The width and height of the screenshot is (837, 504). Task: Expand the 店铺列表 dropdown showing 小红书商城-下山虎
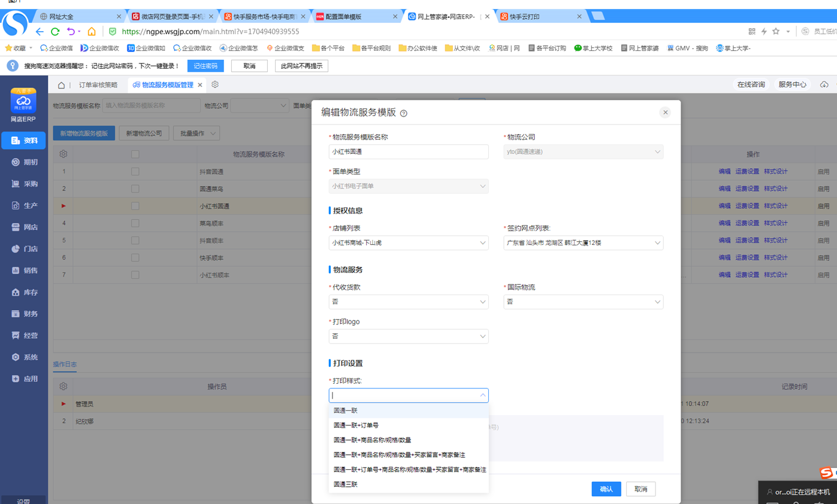[409, 243]
